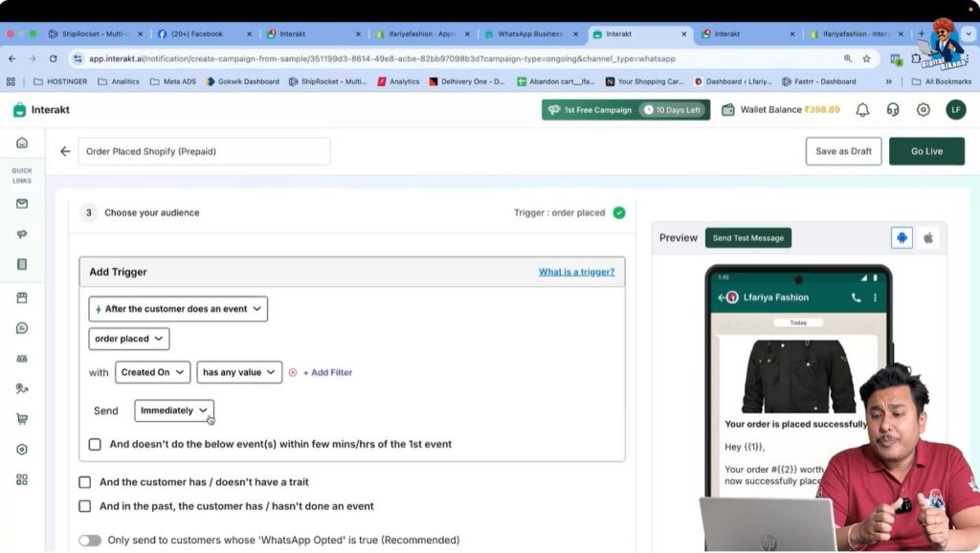
Task: Open the Campaigns megaphone icon in sidebar
Action: coord(22,233)
